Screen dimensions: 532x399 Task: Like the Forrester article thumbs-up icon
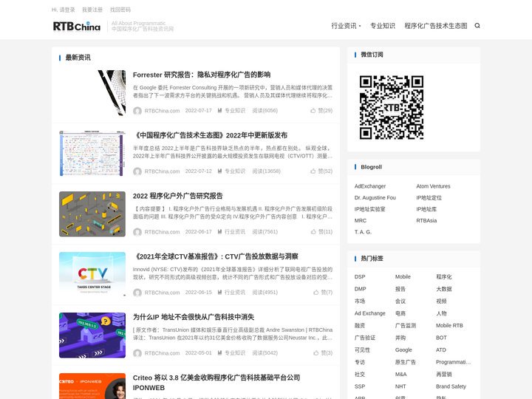(x=313, y=111)
